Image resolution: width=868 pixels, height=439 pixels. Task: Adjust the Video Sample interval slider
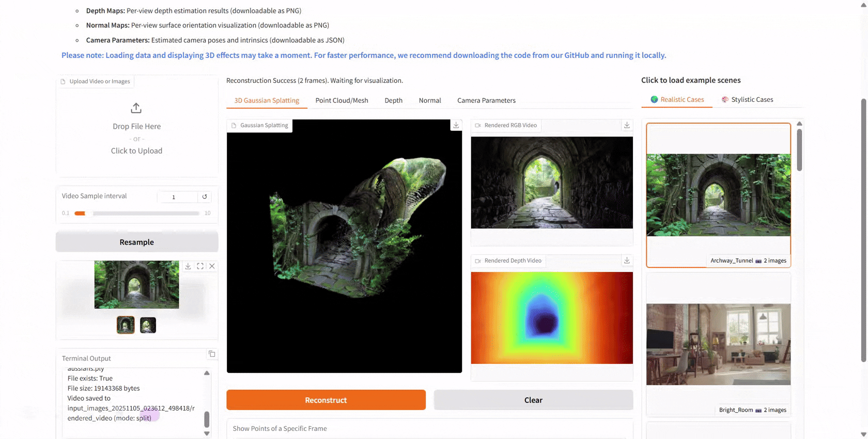click(136, 213)
